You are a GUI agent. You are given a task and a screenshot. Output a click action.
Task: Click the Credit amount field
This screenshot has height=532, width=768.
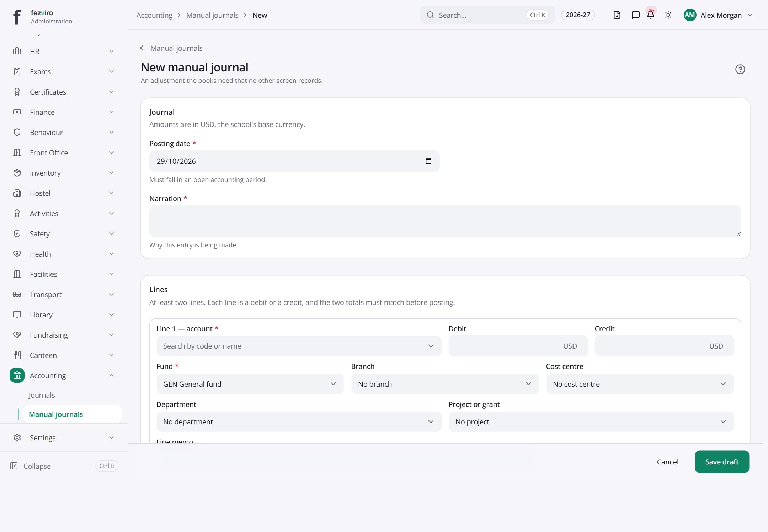(x=664, y=346)
